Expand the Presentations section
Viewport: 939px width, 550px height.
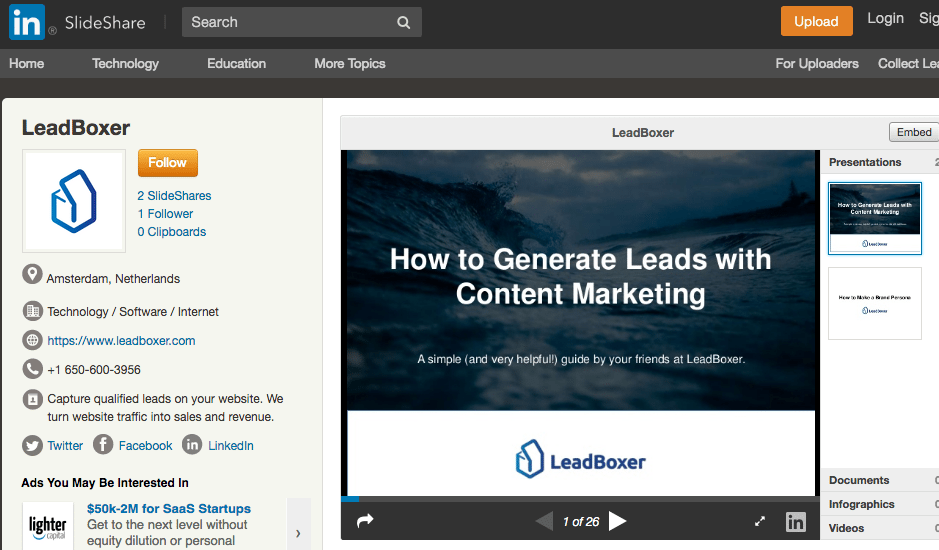click(x=880, y=162)
